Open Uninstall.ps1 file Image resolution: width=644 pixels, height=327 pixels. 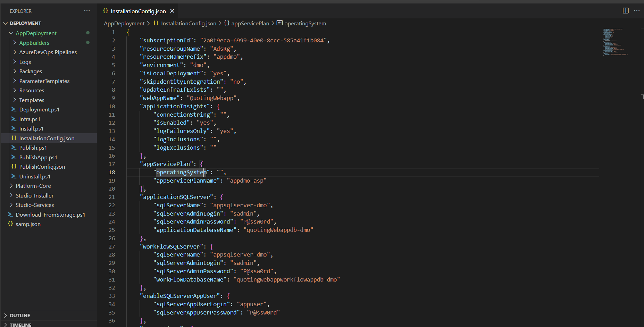pos(35,176)
